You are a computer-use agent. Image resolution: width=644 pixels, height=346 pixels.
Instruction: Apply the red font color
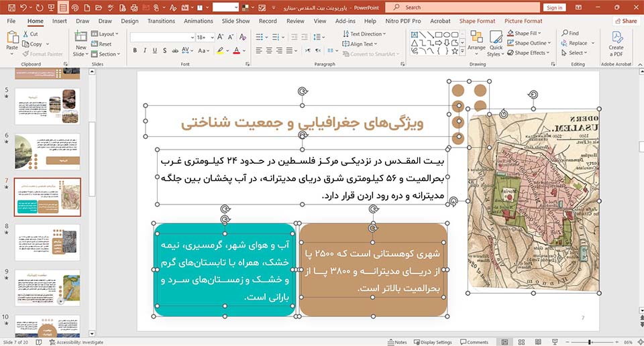coord(237,50)
